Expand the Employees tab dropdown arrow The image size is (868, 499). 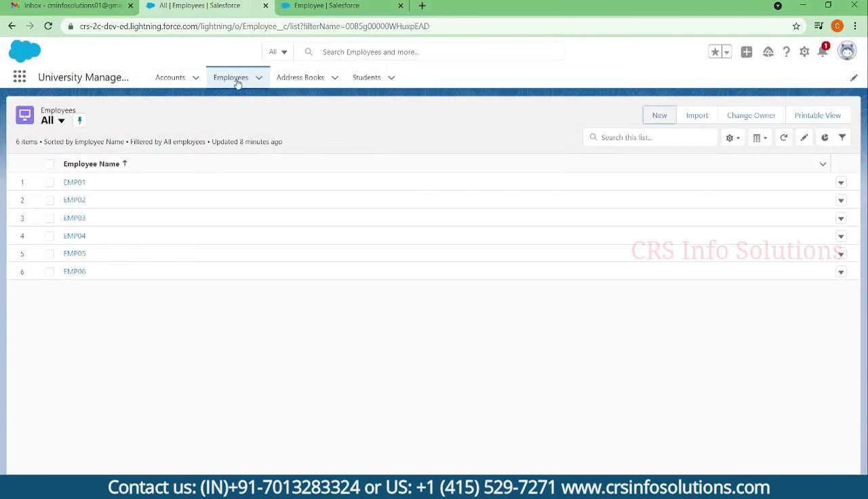click(259, 78)
